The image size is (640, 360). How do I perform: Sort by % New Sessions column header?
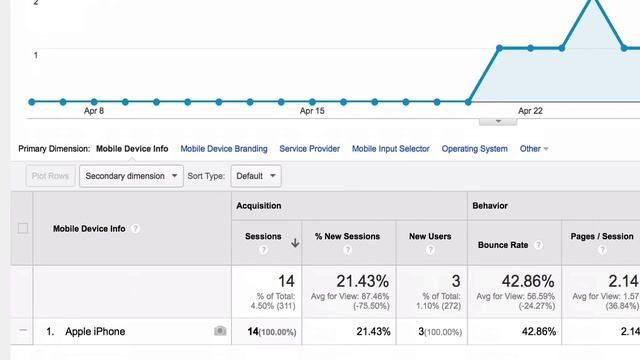click(x=347, y=236)
